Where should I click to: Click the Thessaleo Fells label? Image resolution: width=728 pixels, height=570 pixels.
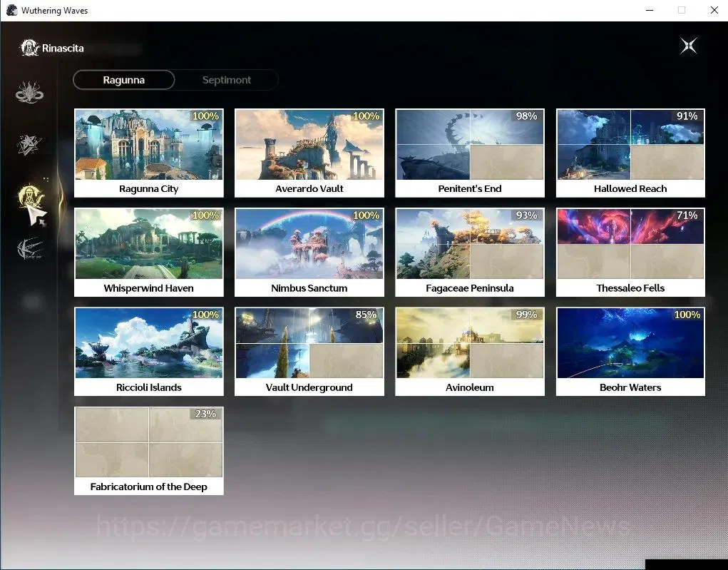[x=630, y=288]
